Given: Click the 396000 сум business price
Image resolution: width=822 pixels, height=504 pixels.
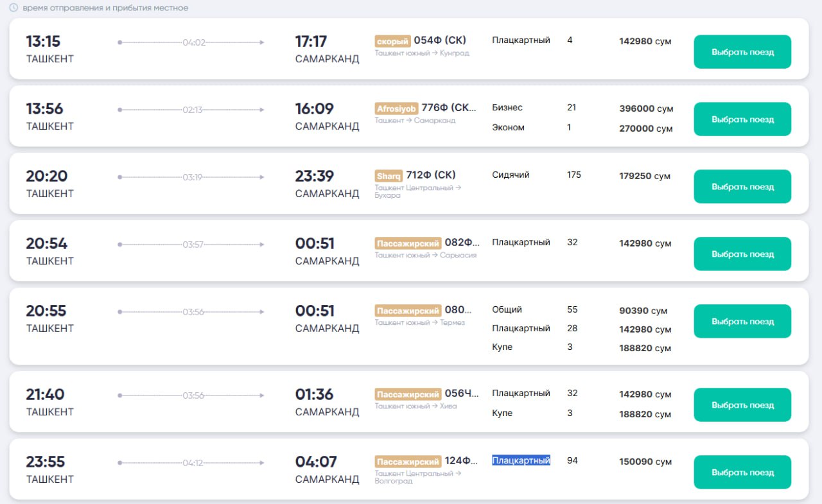Looking at the screenshot, I should point(645,109).
